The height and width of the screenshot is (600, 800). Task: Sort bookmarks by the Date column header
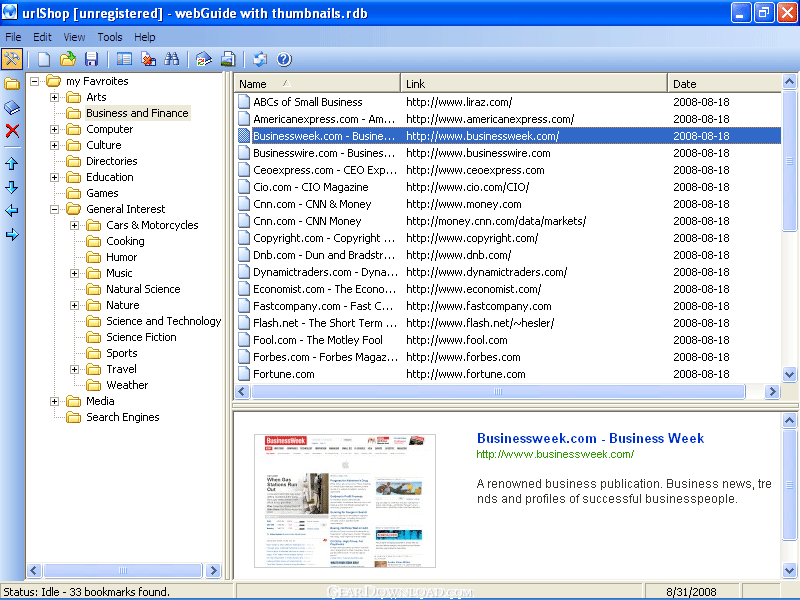[724, 84]
